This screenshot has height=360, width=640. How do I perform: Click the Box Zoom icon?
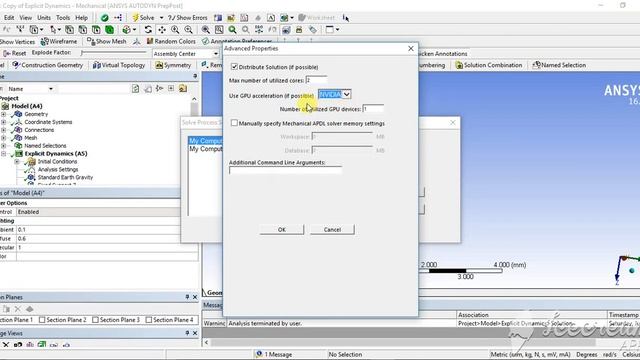219,29
